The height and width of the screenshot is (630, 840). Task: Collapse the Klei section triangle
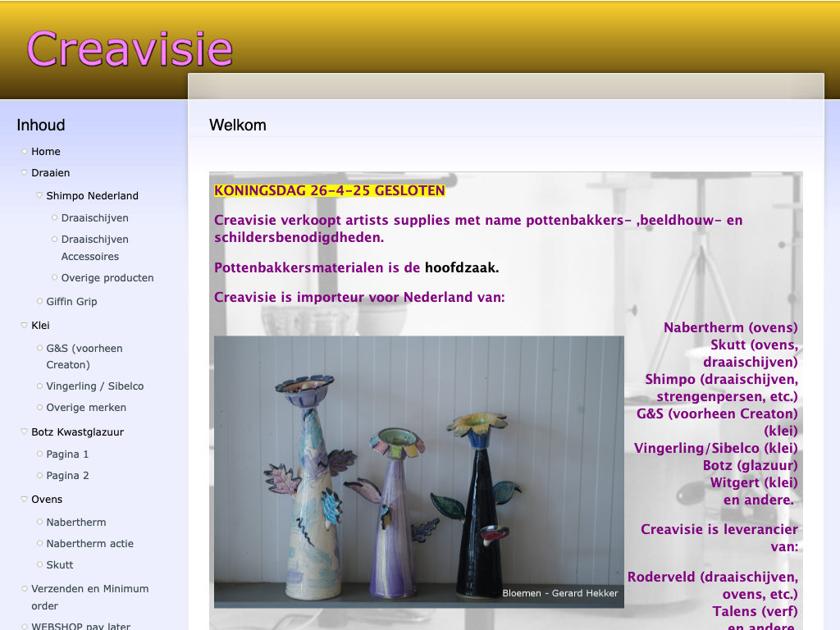(25, 326)
